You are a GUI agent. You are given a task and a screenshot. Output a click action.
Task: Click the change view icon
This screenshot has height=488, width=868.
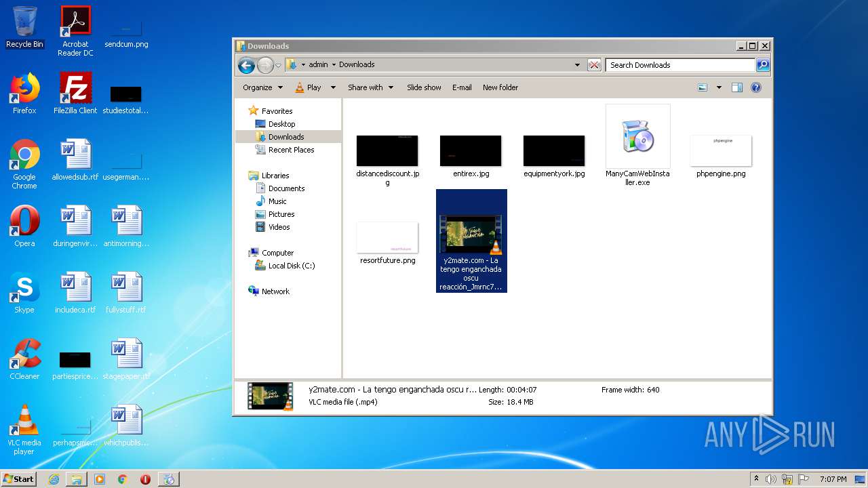[x=703, y=87]
